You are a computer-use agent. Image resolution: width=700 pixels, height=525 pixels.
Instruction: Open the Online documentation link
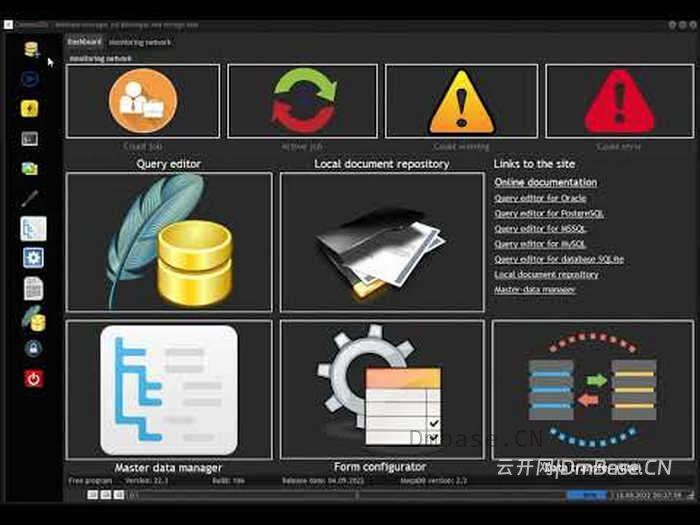tap(546, 182)
